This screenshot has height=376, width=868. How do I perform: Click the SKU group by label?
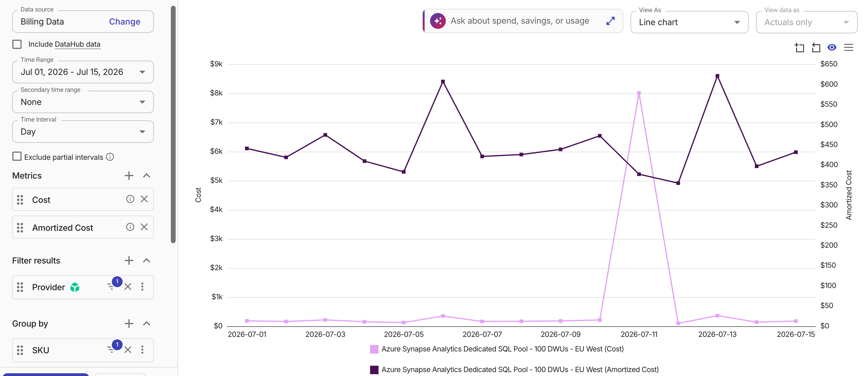41,350
